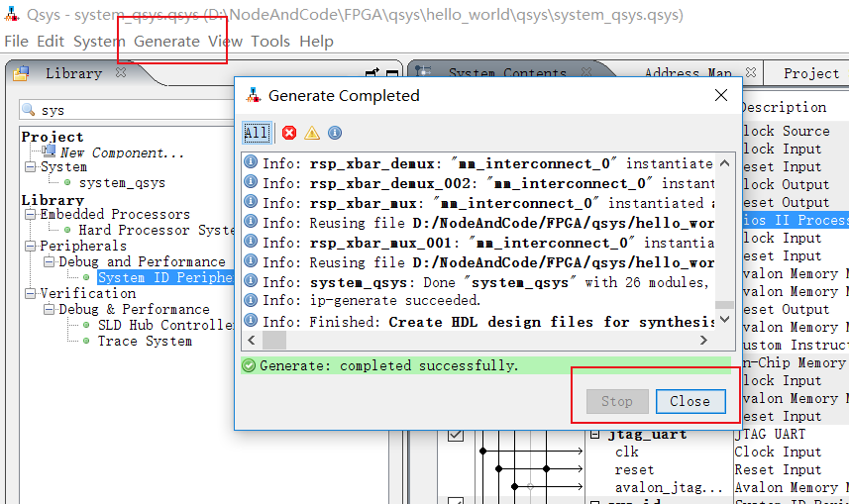Image resolution: width=849 pixels, height=504 pixels.
Task: Select New Component... in the Project tree
Action: (122, 153)
